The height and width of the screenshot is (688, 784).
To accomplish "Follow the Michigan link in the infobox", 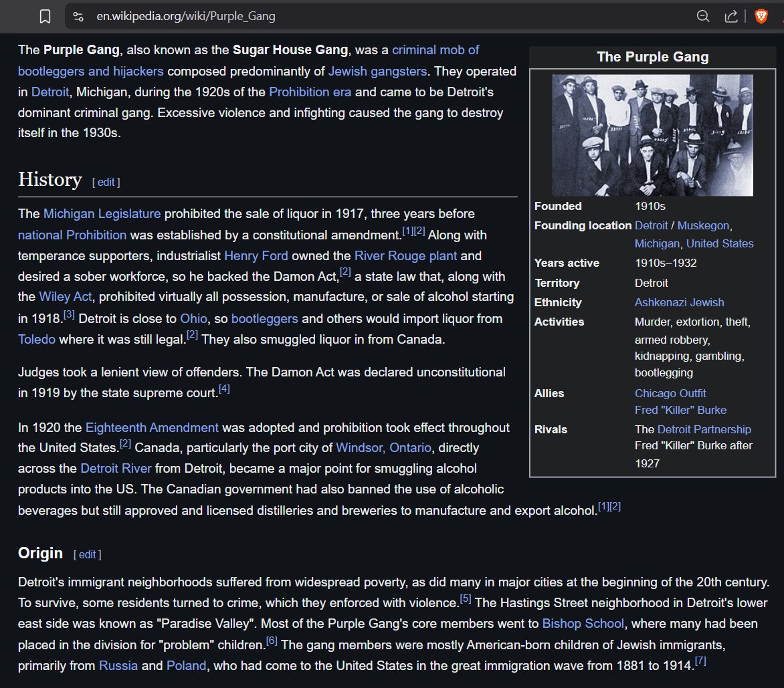I will [657, 244].
